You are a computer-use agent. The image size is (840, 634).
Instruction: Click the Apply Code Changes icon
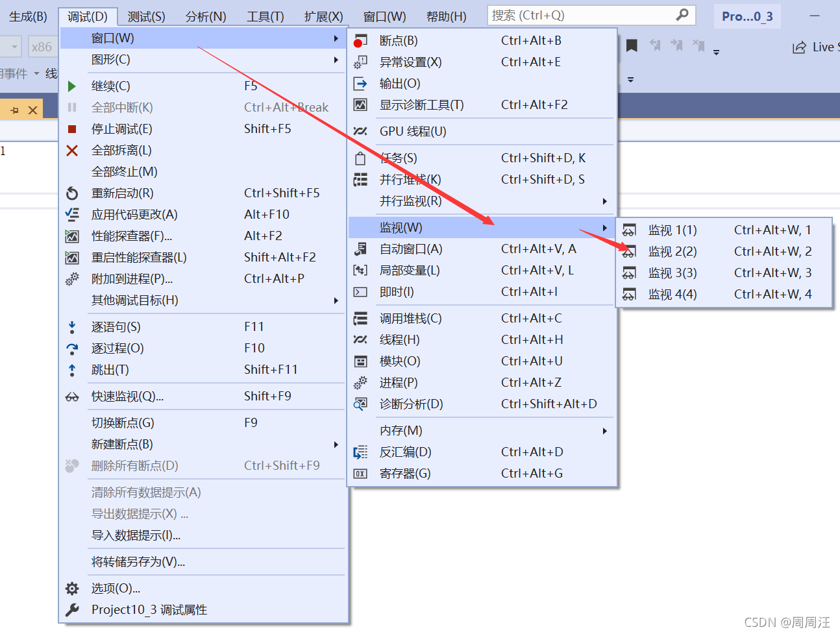pos(72,215)
